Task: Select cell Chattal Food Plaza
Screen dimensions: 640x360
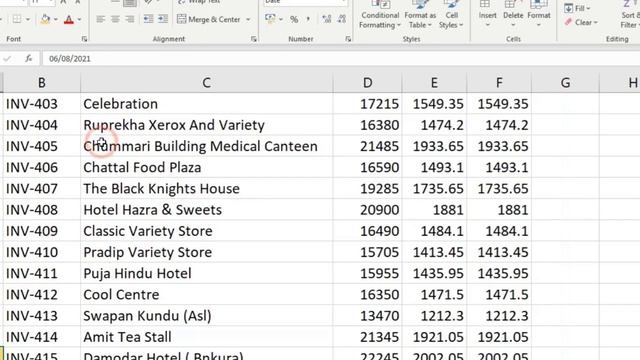Action: pos(207,167)
